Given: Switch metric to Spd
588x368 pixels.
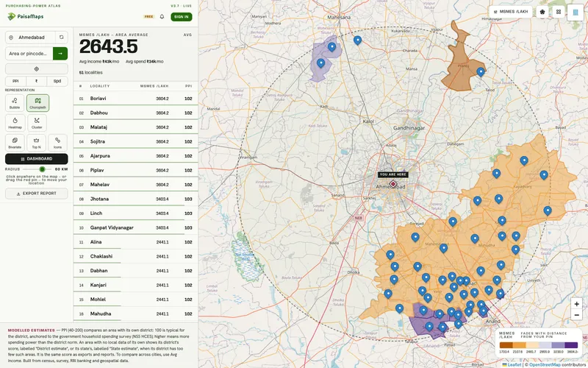Looking at the screenshot, I should tap(57, 81).
